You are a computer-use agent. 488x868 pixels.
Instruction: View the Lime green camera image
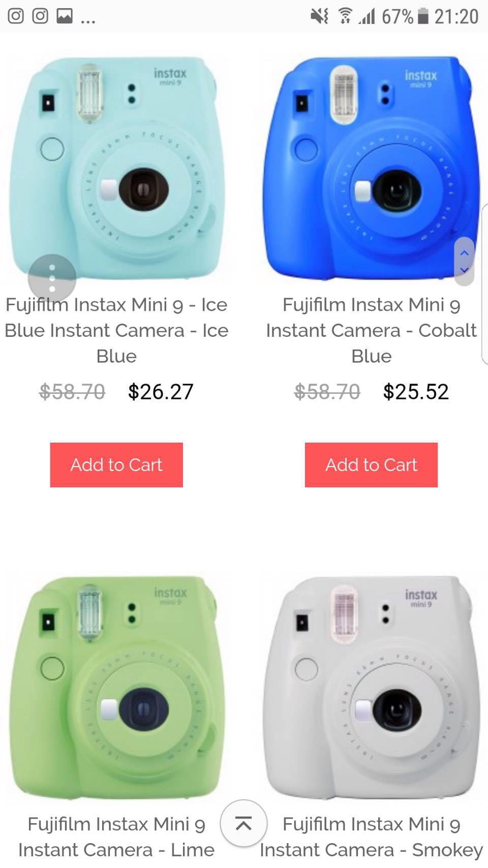point(116,688)
